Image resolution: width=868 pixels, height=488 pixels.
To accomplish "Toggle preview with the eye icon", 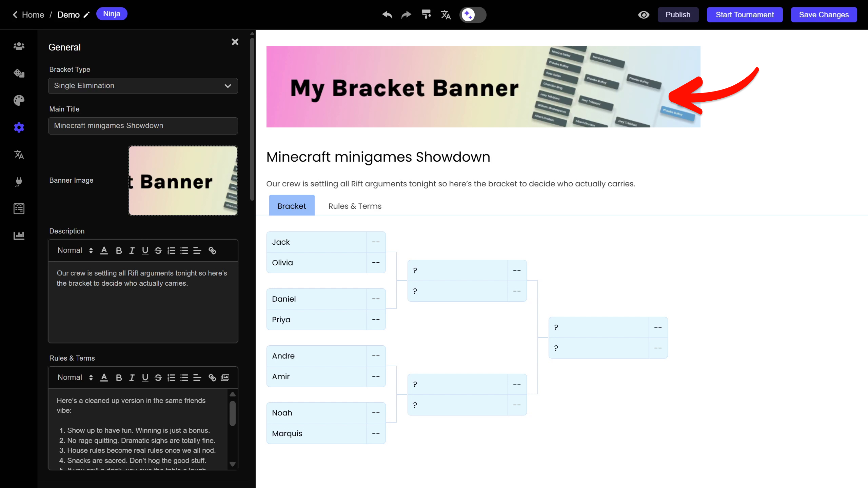I will [x=644, y=15].
